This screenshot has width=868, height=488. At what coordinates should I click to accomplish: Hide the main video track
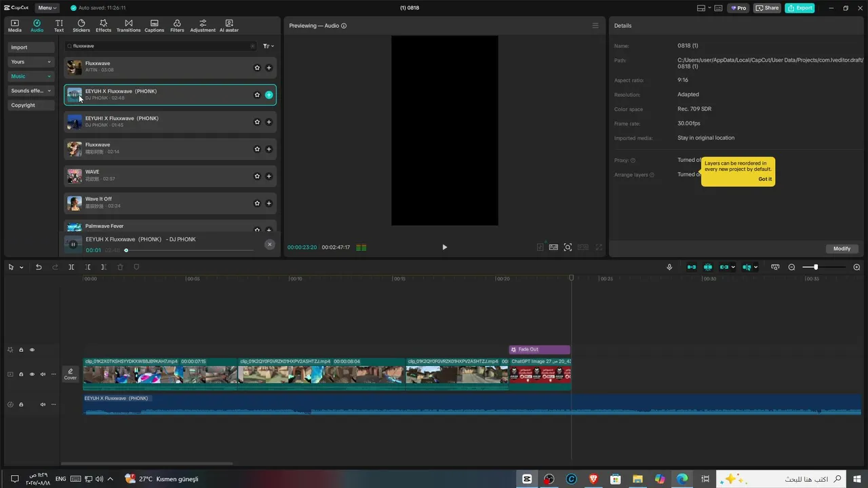32,374
